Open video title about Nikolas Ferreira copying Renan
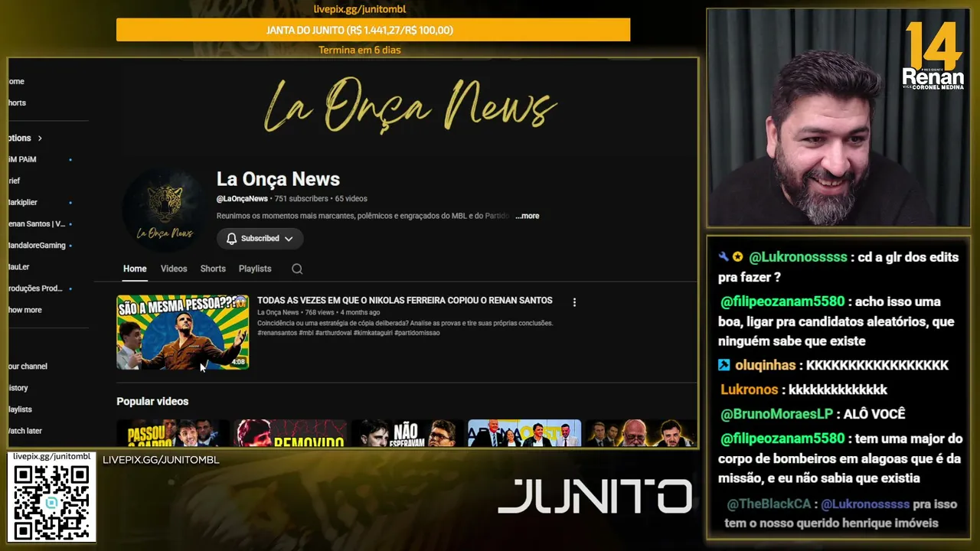The image size is (980, 551). tap(405, 301)
